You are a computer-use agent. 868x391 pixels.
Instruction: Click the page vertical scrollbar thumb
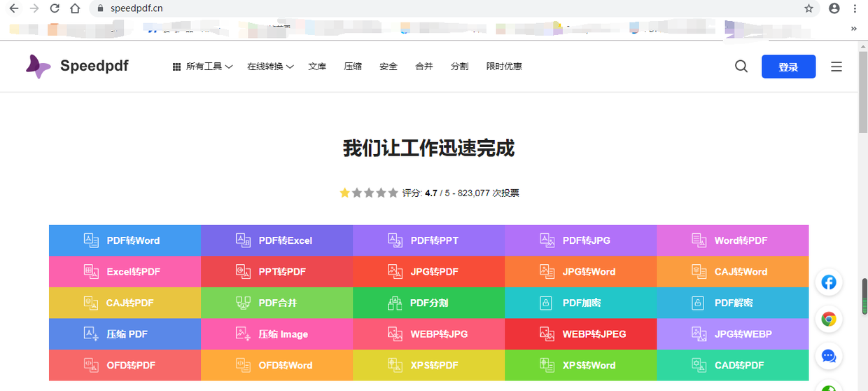point(863,92)
